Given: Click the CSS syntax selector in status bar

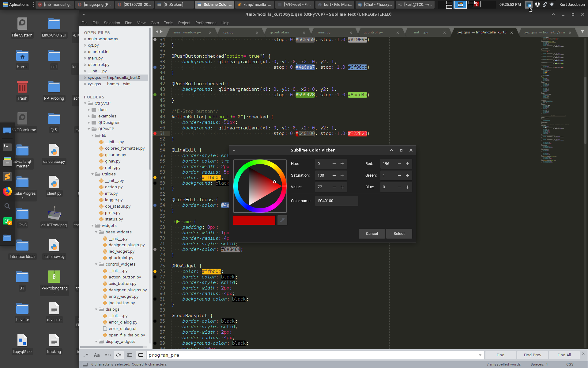Looking at the screenshot, I should click(x=570, y=364).
